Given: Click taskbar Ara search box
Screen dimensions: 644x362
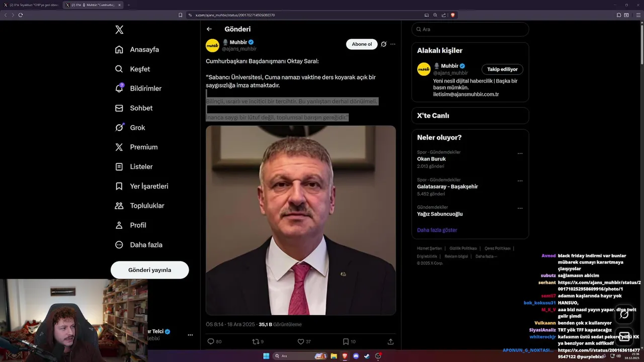Looking at the screenshot, I should tap(300, 356).
